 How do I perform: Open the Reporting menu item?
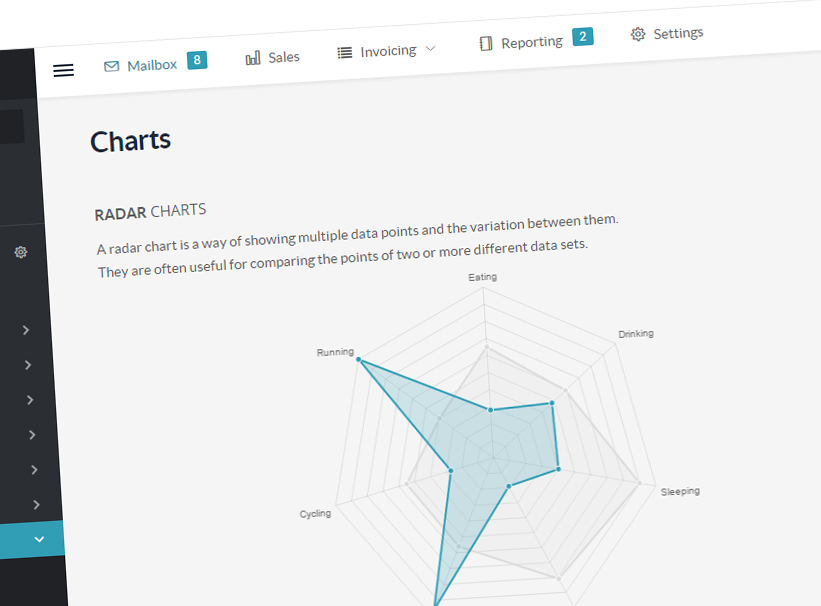pos(532,42)
